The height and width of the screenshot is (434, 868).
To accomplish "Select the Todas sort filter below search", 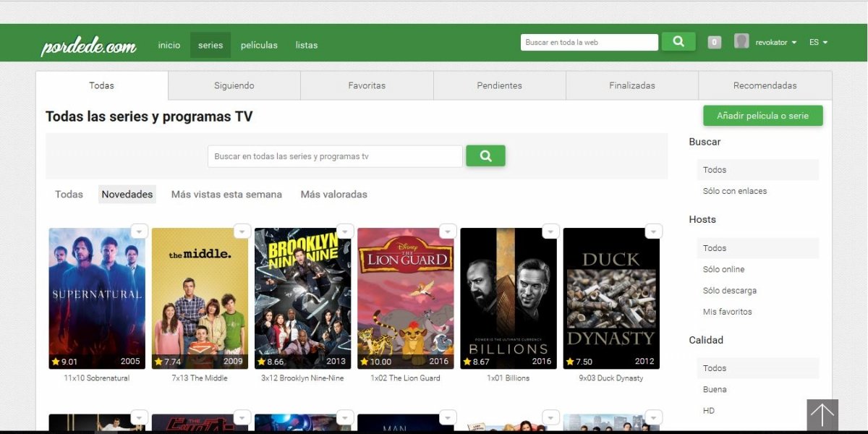I will (x=69, y=195).
